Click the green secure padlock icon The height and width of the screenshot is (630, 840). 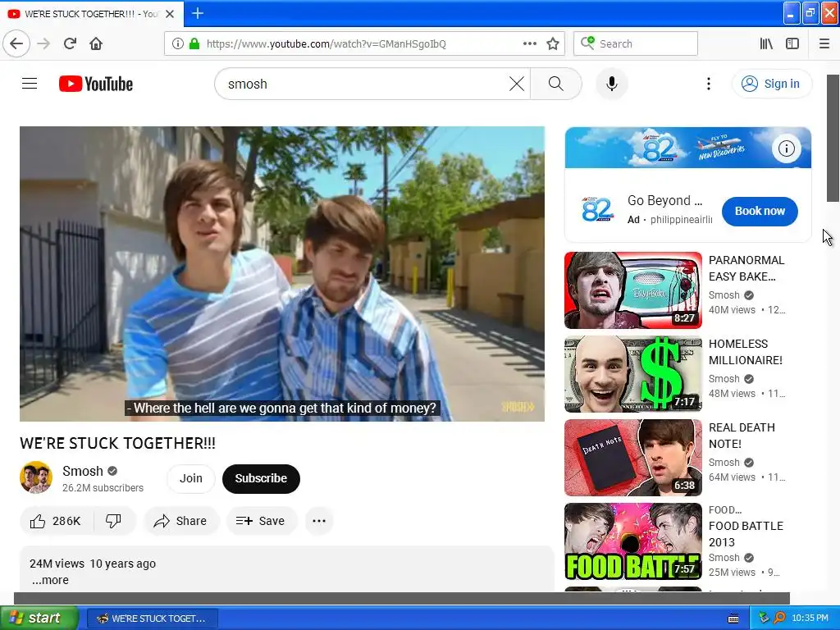click(194, 43)
